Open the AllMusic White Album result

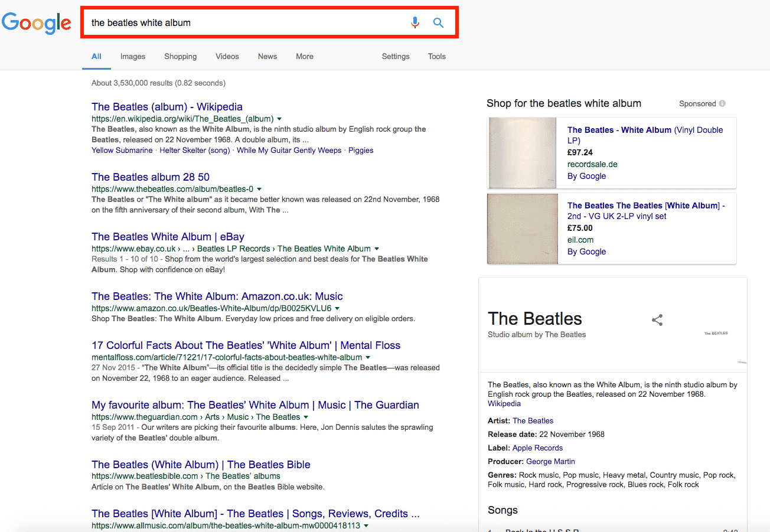(x=256, y=514)
